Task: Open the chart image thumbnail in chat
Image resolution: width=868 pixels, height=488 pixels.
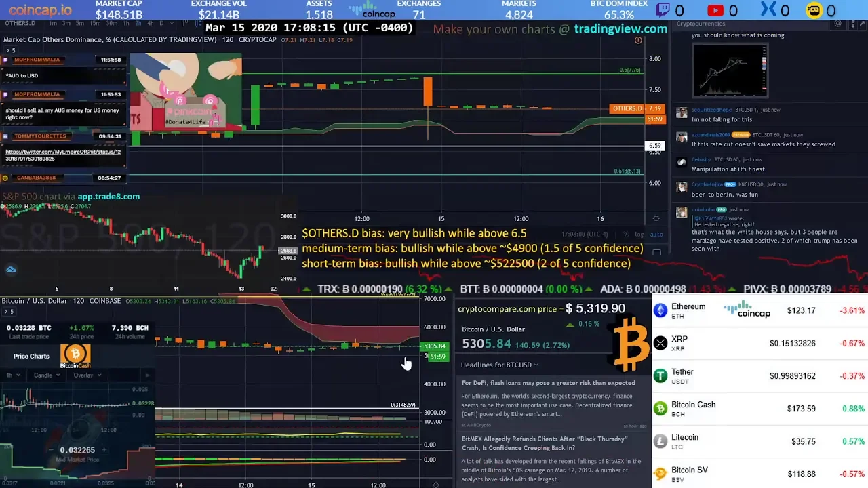Action: point(730,71)
